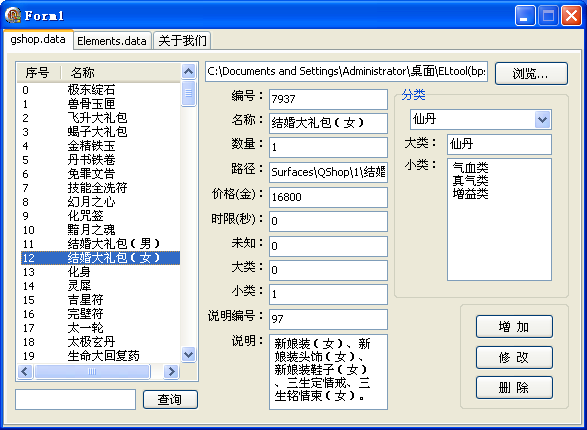Screen dimensions: 587x430
Task: Click the list scroll down arrow
Action: (x=188, y=354)
